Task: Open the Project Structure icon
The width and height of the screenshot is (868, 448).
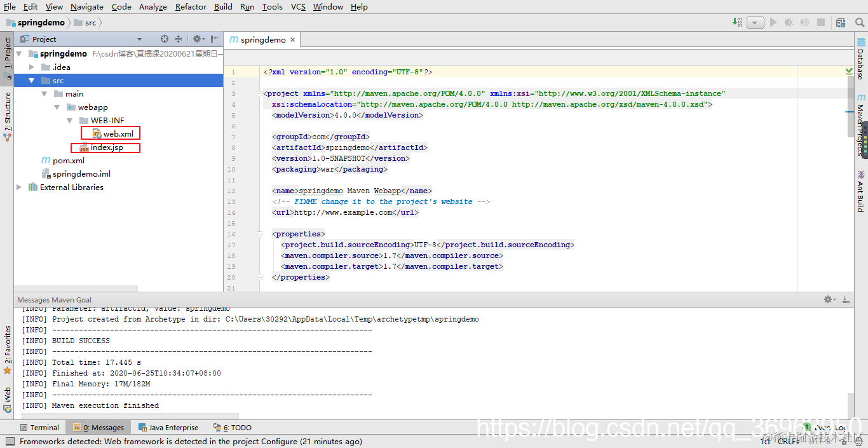Action: click(841, 22)
